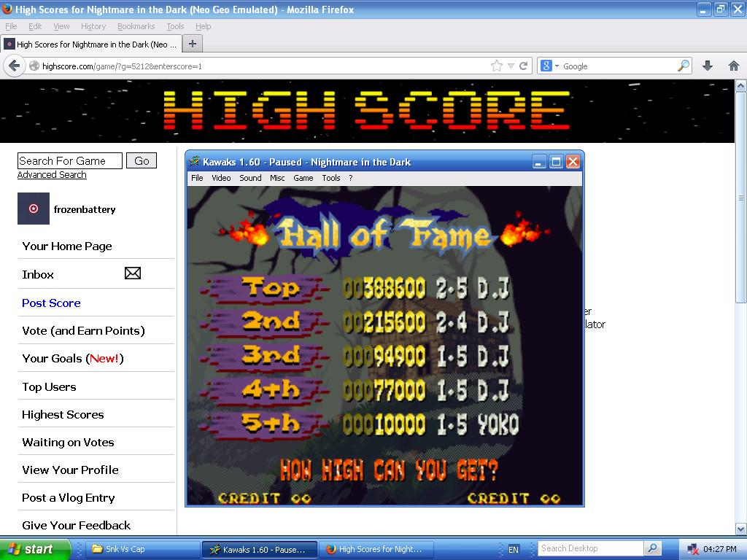Open URL history dropdown arrow
Viewport: 747px width, 560px height.
pos(511,66)
